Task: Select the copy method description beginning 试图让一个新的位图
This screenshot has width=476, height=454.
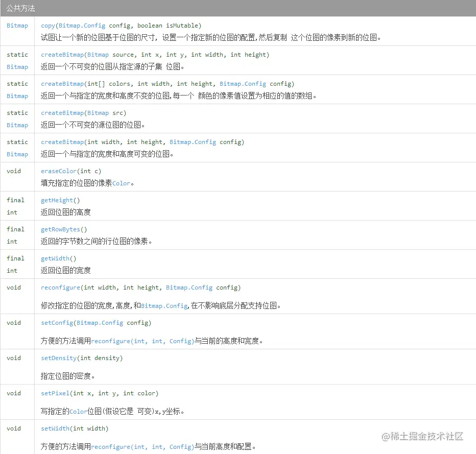Action: click(x=211, y=37)
